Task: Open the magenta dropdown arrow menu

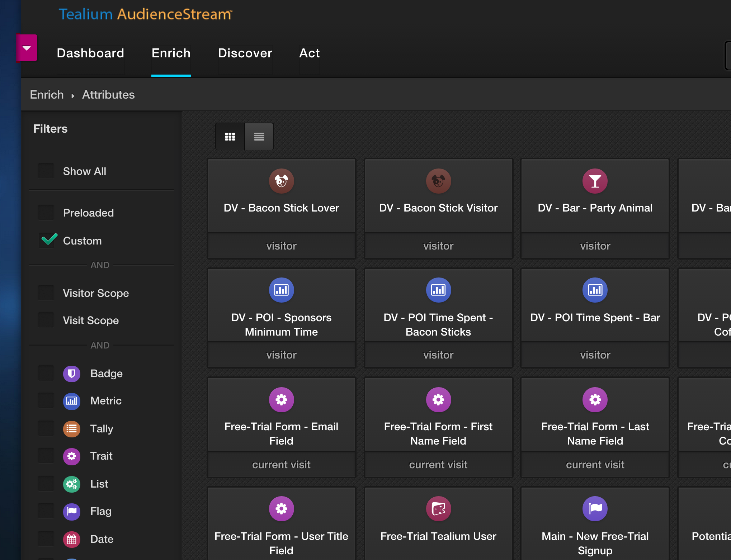Action: [27, 48]
